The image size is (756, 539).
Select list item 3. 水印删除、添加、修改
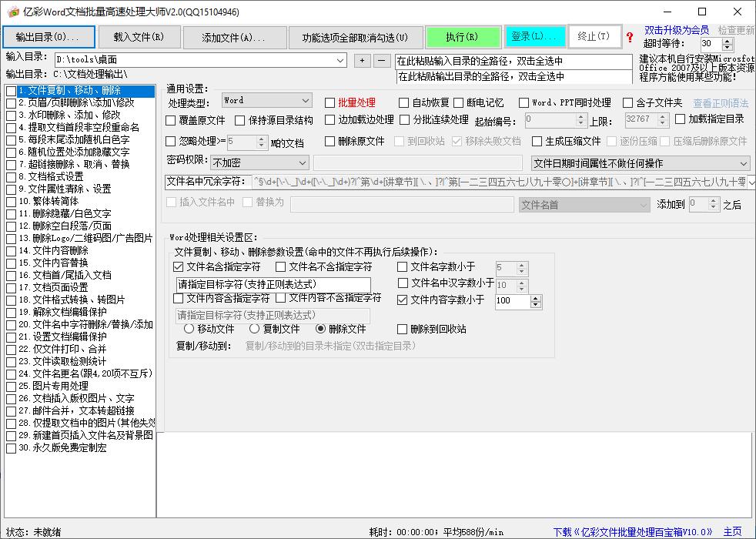coord(69,115)
